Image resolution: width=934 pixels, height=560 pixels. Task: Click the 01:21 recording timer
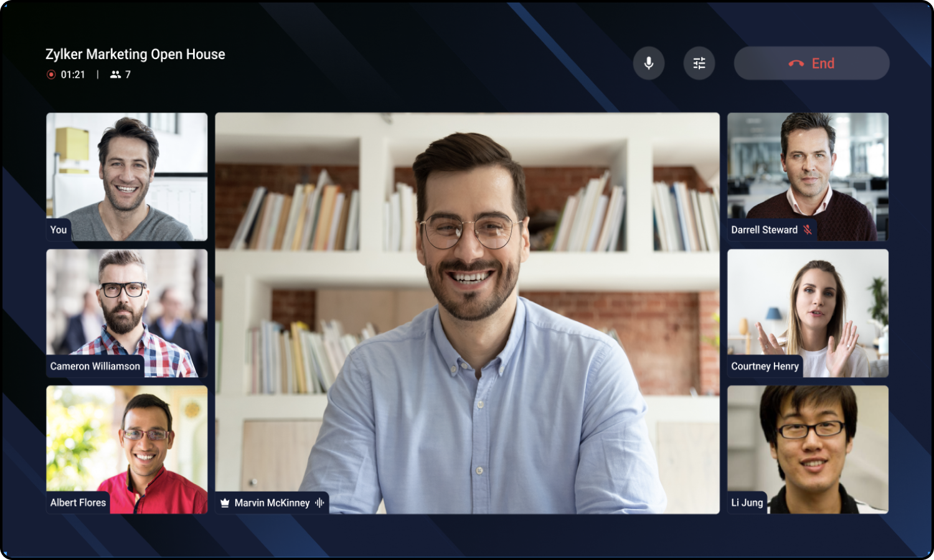point(73,75)
